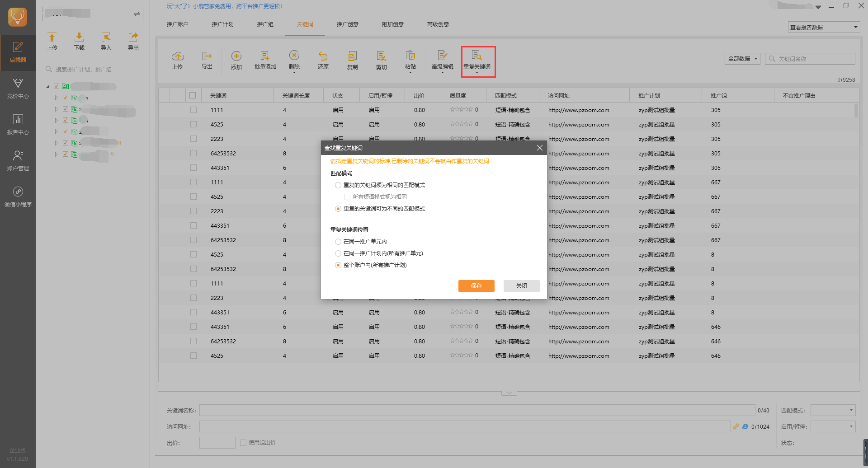Select 重复的关键词可为不同的匹配模式 radio
The height and width of the screenshot is (468, 868).
point(338,209)
